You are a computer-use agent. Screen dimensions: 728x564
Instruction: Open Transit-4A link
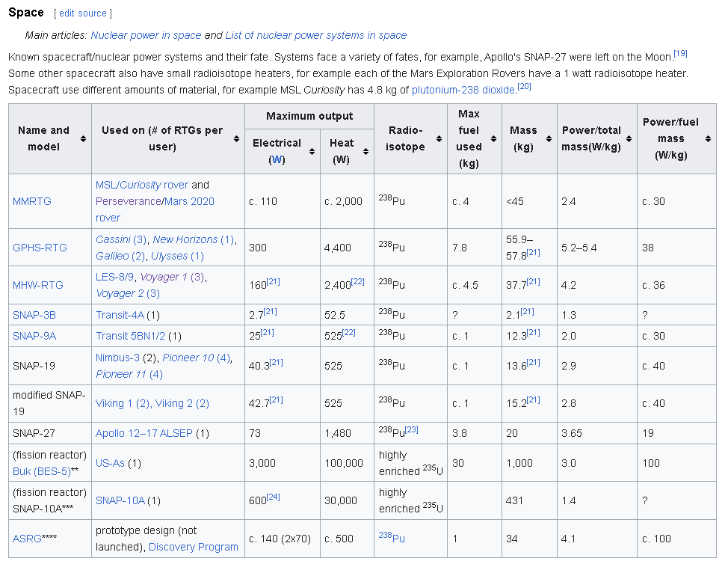[x=120, y=316]
